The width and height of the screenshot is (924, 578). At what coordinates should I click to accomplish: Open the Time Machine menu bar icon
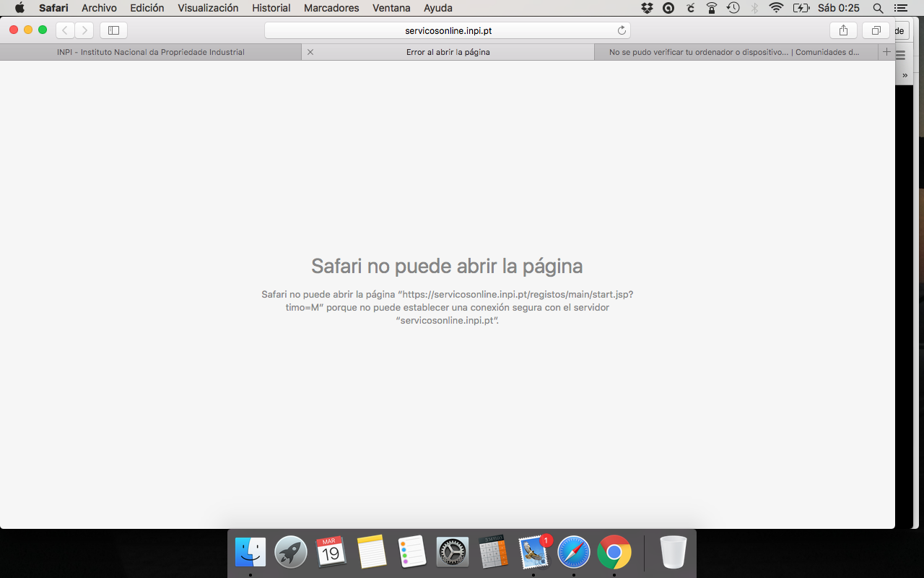[x=733, y=8]
